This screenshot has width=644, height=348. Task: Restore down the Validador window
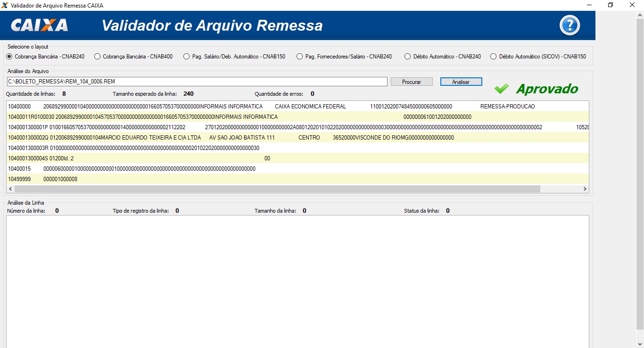611,5
